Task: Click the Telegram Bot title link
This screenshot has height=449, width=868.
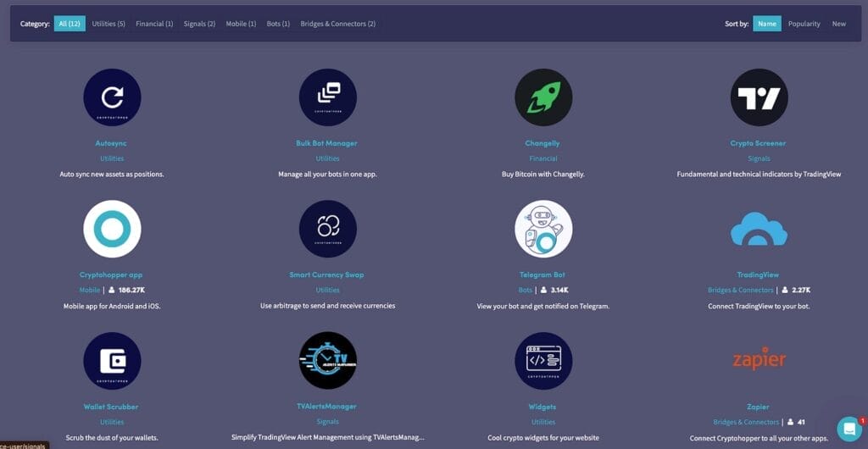Action: point(542,274)
